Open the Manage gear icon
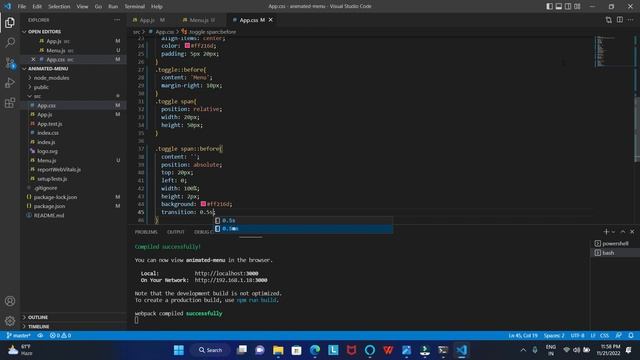This screenshot has width=640, height=360. [x=10, y=321]
